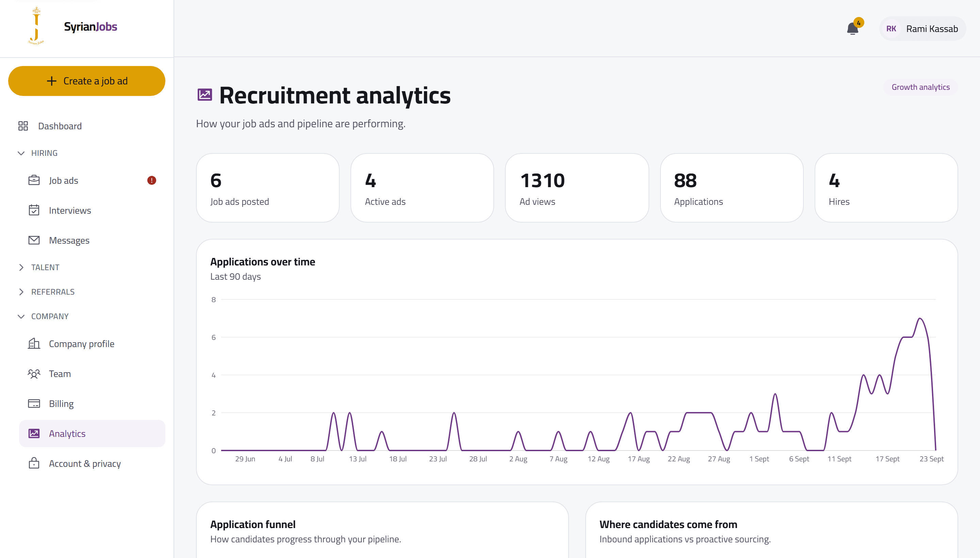
Task: Click the '23 Sept' axis label
Action: point(931,459)
